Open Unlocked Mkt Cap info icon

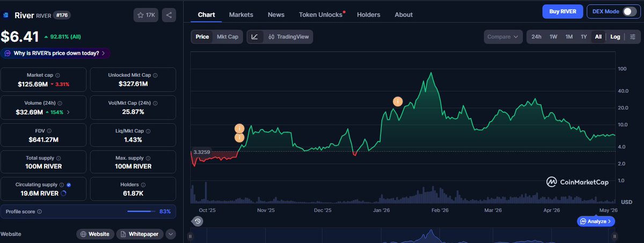tap(155, 76)
